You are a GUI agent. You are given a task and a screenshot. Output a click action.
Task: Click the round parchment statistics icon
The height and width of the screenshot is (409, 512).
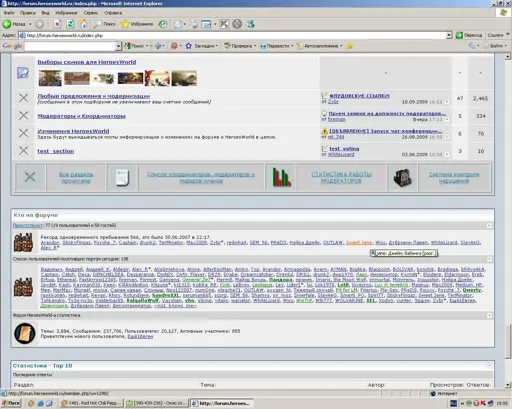(x=25, y=333)
